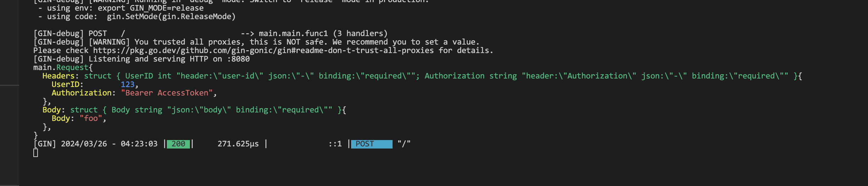868x186 pixels.
Task: Place cursor at the empty terminal prompt block
Action: (35, 152)
